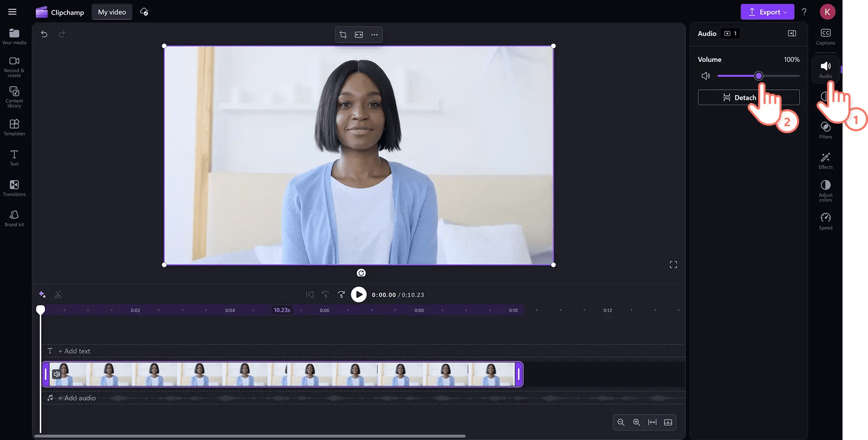The width and height of the screenshot is (868, 440).
Task: Open the K user account avatar
Action: pyautogui.click(x=828, y=12)
